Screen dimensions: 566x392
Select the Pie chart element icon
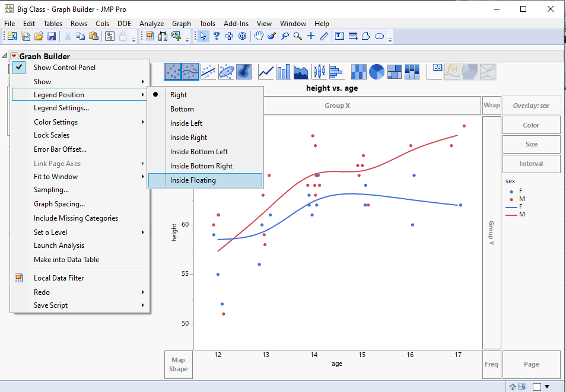pyautogui.click(x=377, y=72)
